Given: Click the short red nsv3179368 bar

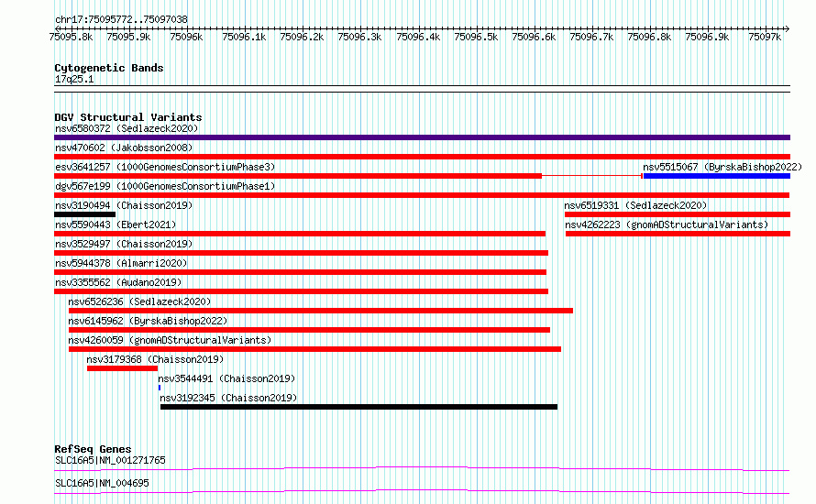Looking at the screenshot, I should [122, 368].
